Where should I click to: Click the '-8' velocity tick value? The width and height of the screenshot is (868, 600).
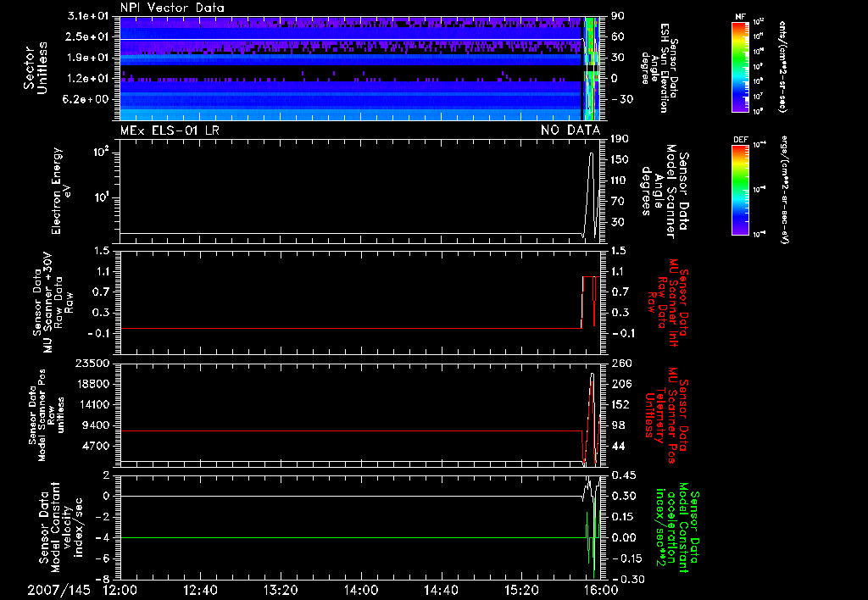click(x=103, y=580)
